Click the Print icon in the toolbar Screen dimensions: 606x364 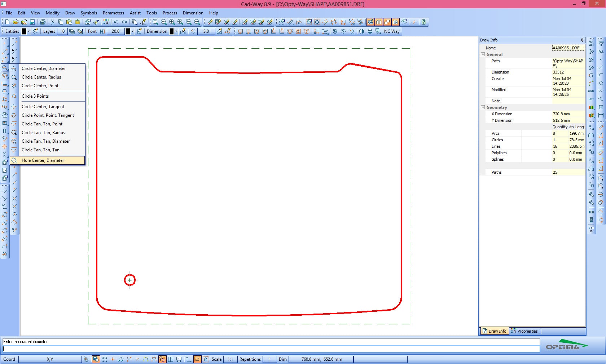point(43,22)
